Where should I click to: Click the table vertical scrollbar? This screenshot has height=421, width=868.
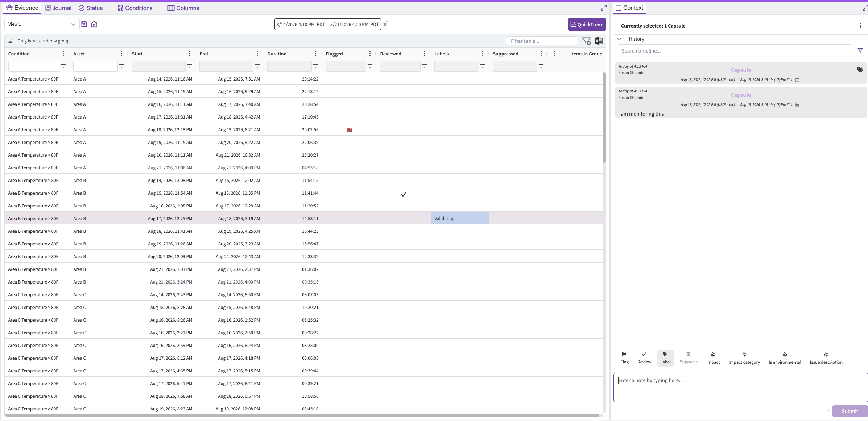point(604,118)
